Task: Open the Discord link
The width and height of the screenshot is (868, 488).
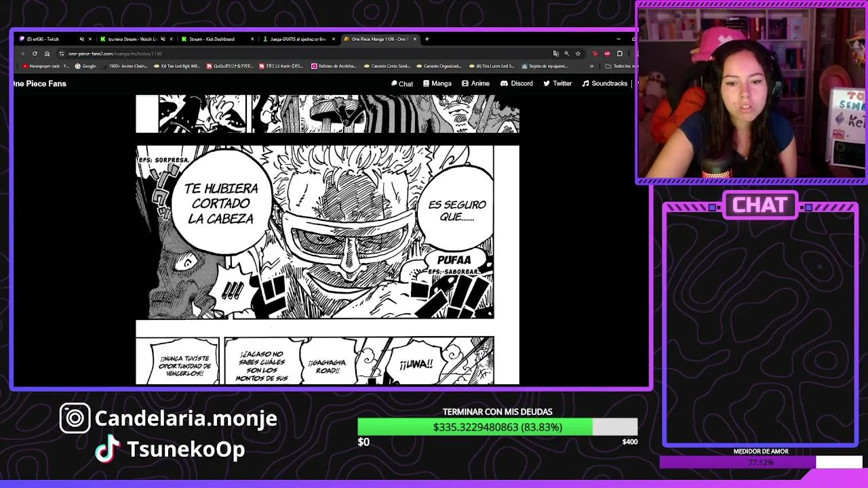Action: click(517, 83)
